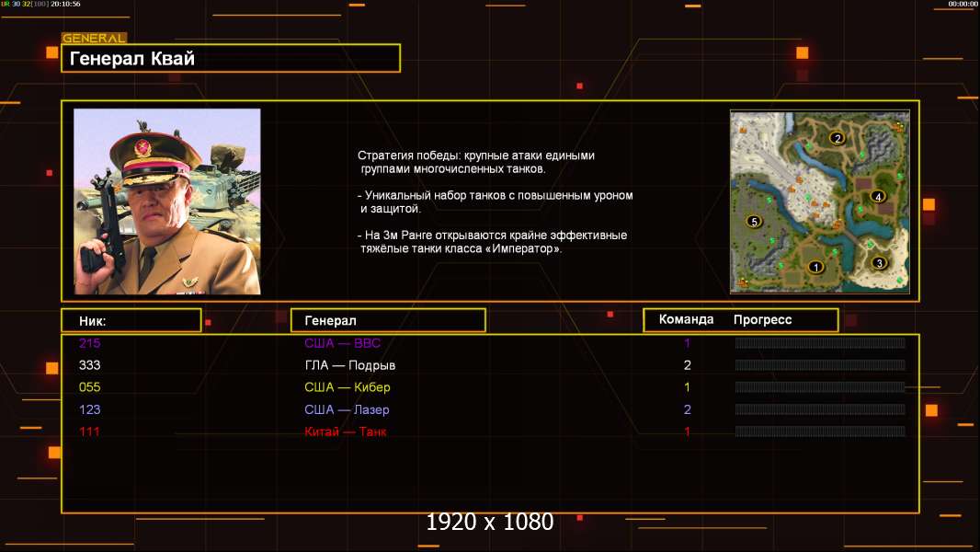Click the "Команда" column header
Screen dimensions: 980x552
686,319
